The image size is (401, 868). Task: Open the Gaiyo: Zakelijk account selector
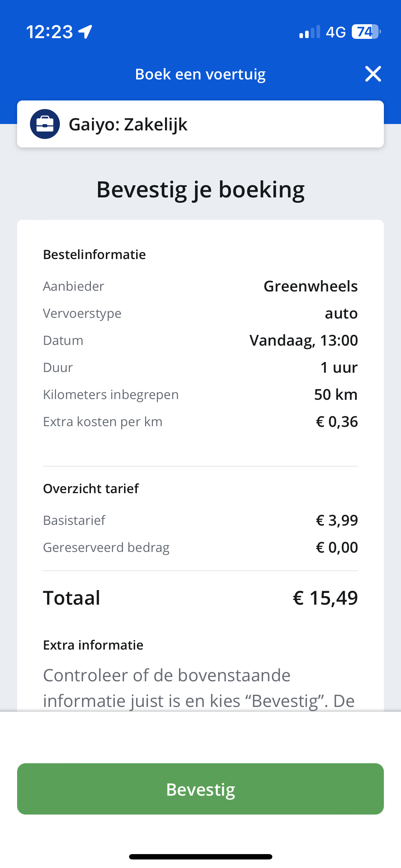(200, 124)
